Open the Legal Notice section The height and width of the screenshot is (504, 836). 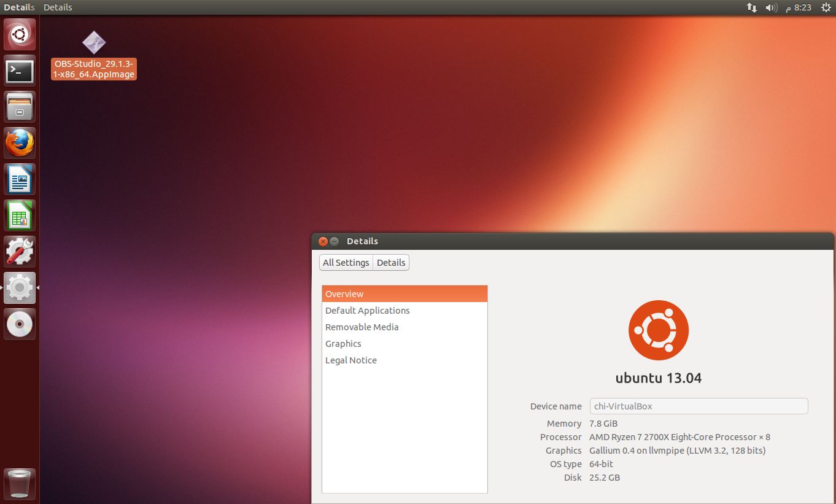point(404,360)
